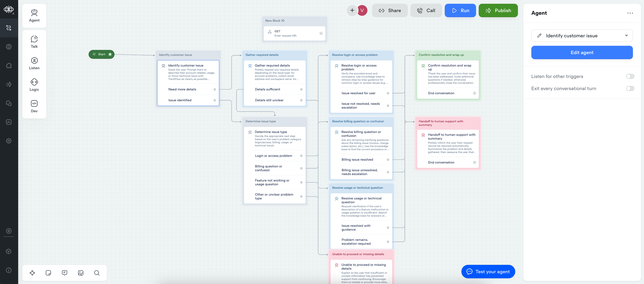
Task: Click the canvas search magnifier icon
Action: (97, 273)
